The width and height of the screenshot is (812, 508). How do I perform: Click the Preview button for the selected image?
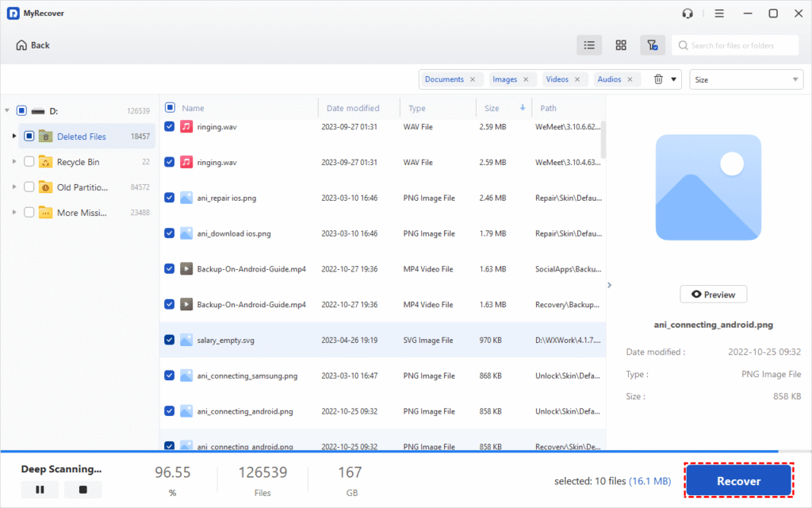[x=712, y=294]
